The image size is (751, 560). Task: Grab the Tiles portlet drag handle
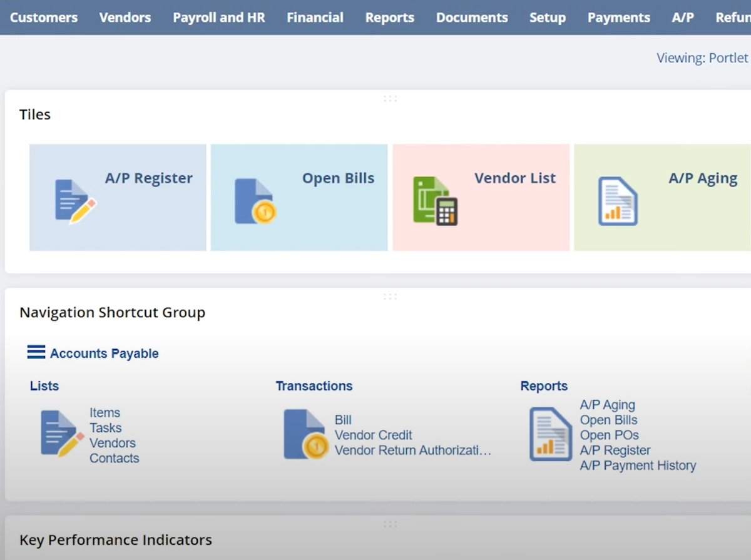pos(390,98)
